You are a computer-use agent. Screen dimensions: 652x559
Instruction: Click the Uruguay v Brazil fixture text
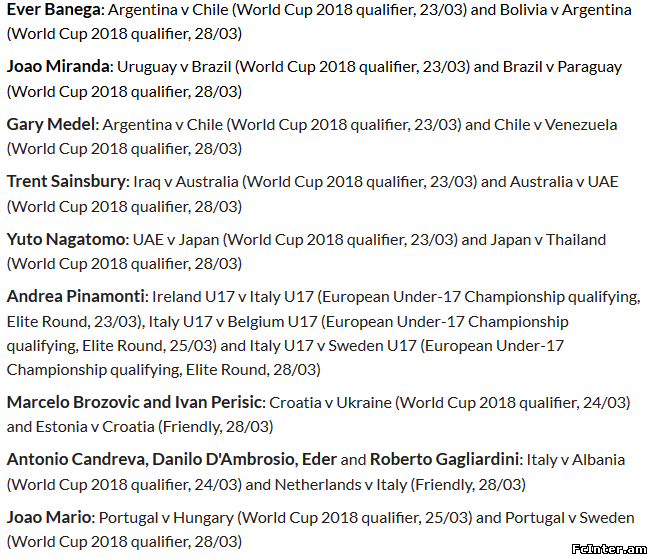coord(174,67)
